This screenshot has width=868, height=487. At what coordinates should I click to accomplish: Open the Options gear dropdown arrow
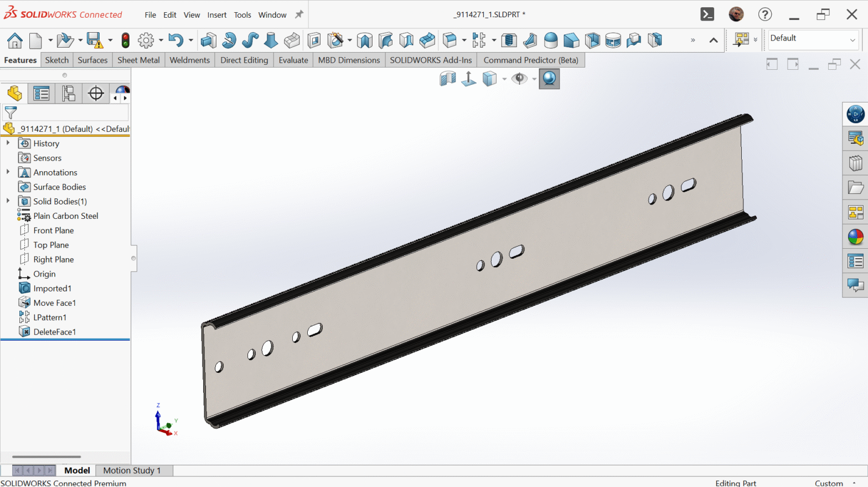161,40
